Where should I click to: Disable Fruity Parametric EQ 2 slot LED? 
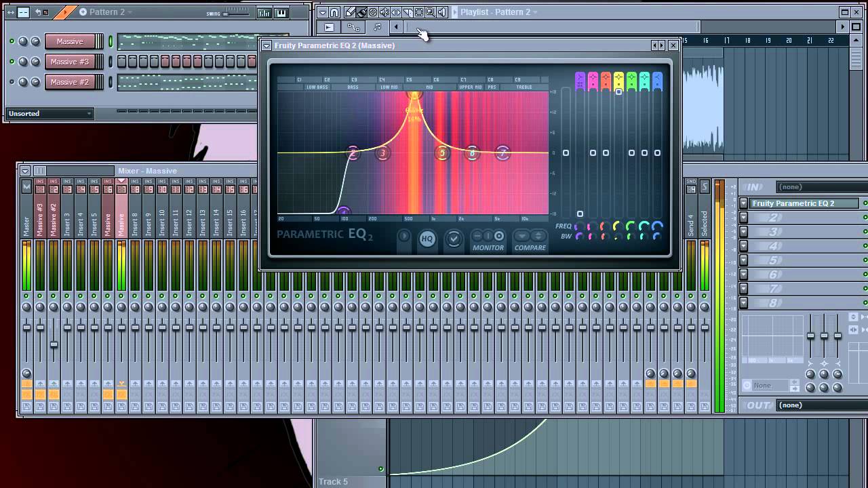pos(865,203)
